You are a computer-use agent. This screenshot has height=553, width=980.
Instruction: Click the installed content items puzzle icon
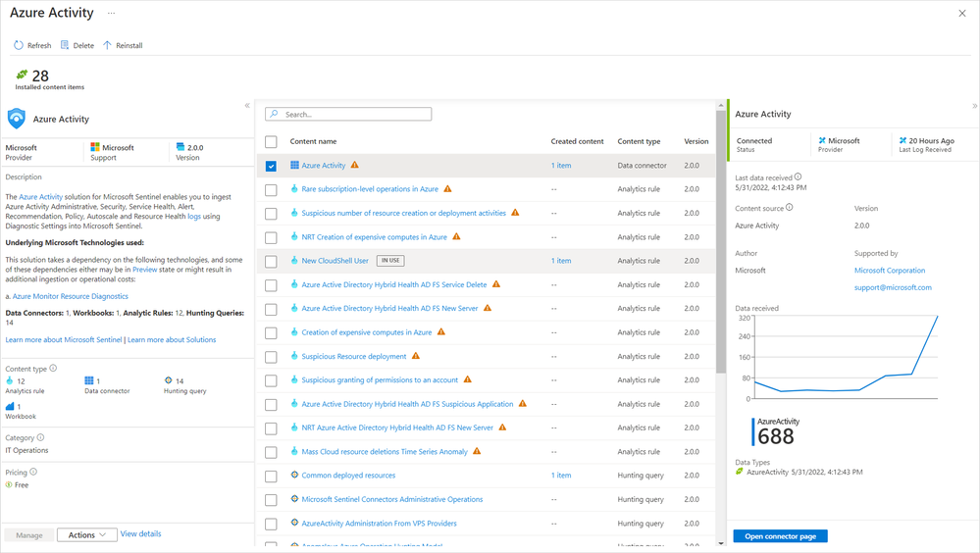pos(22,75)
